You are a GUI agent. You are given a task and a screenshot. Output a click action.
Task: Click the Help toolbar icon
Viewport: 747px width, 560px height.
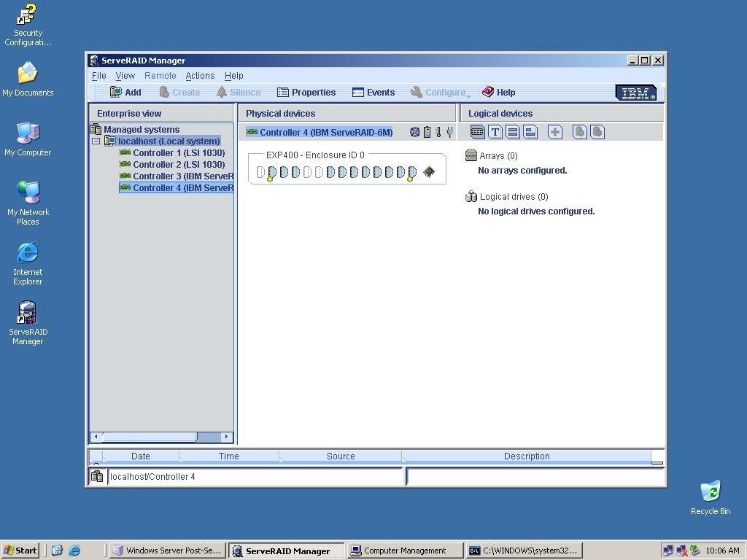point(499,92)
